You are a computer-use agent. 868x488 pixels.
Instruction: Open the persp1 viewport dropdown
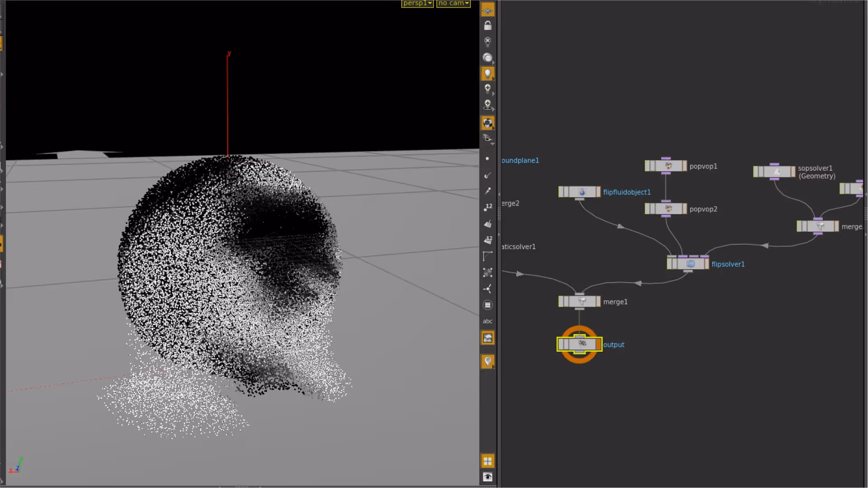point(417,3)
